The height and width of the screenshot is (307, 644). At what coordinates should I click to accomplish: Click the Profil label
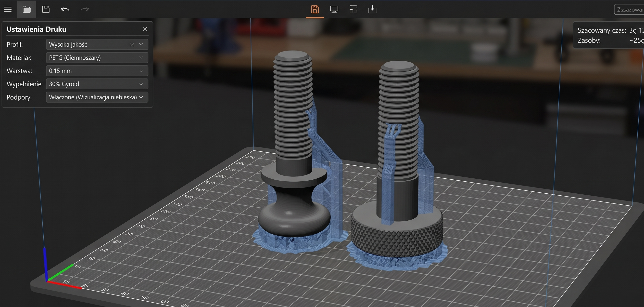click(x=15, y=44)
